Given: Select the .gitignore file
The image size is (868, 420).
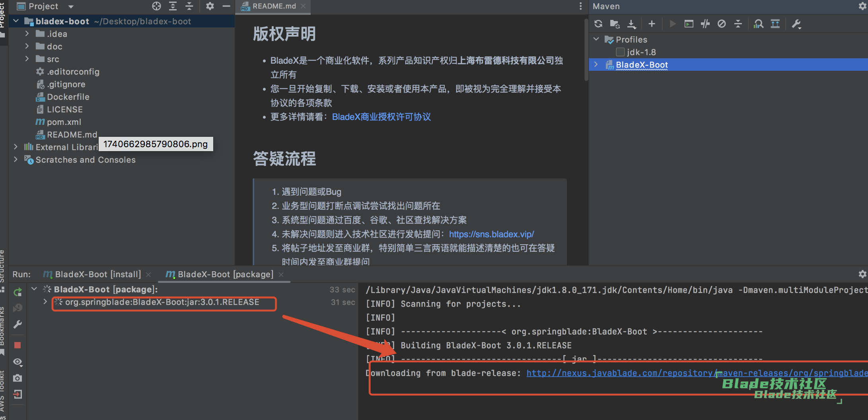Looking at the screenshot, I should (66, 84).
